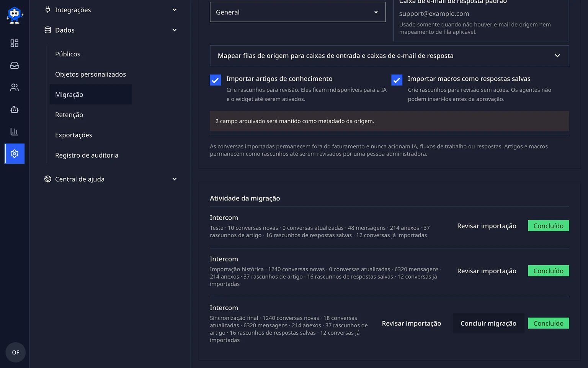Select Migração menu item
Screen dimensions: 588x368
pos(91,94)
